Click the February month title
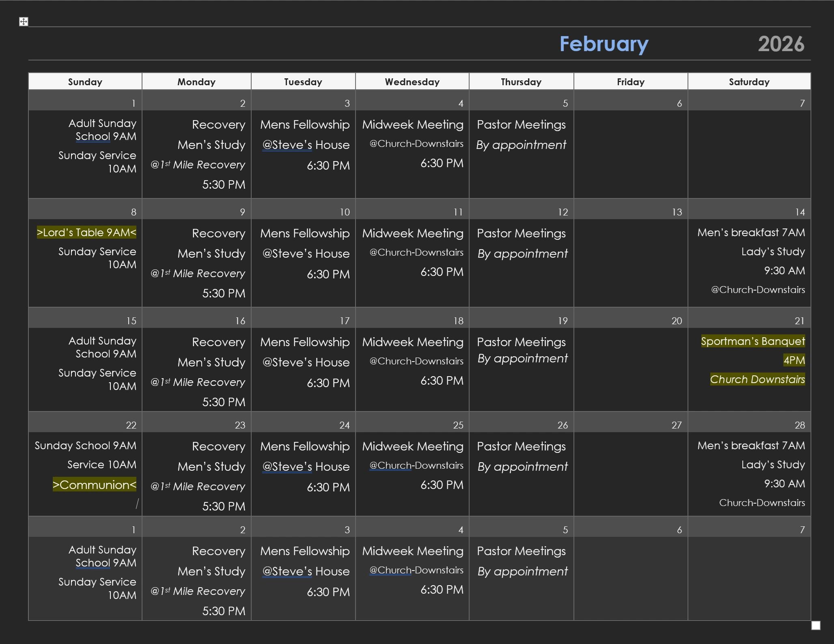 coord(603,44)
